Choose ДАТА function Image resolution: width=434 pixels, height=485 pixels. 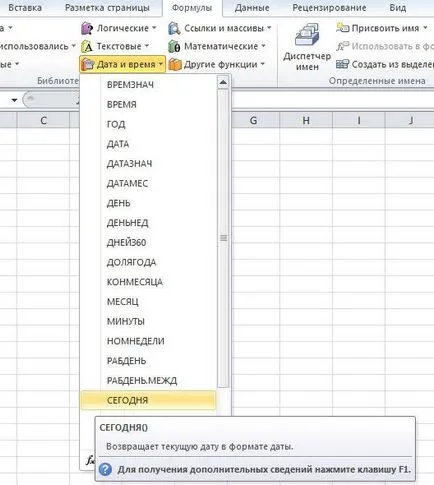(x=149, y=144)
